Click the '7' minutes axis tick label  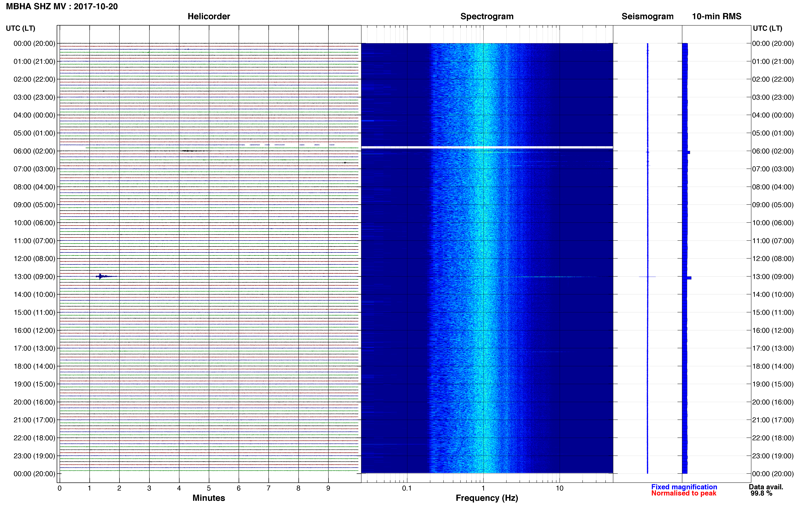(x=269, y=488)
